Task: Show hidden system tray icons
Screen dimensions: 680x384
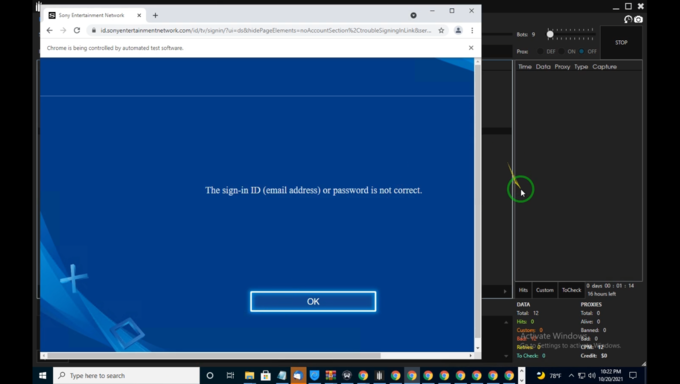Action: (571, 375)
